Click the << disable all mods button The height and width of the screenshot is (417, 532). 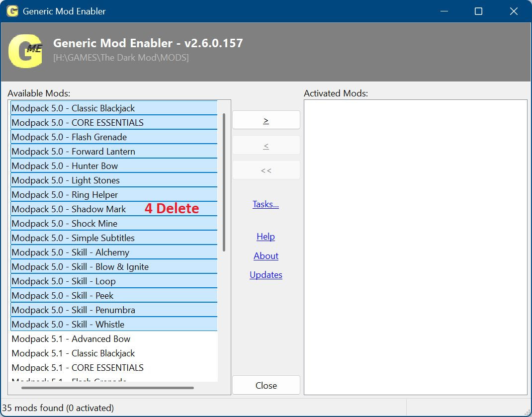266,170
